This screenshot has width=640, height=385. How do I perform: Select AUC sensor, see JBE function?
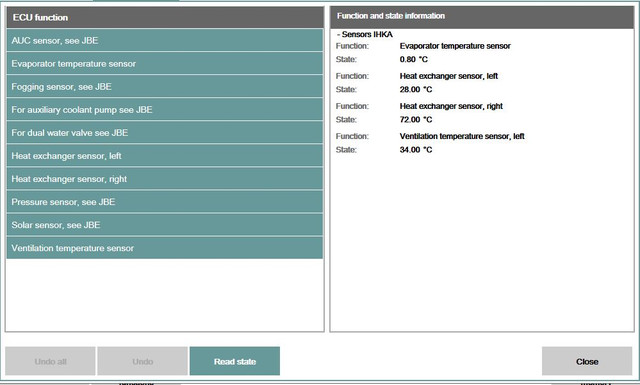(x=164, y=40)
